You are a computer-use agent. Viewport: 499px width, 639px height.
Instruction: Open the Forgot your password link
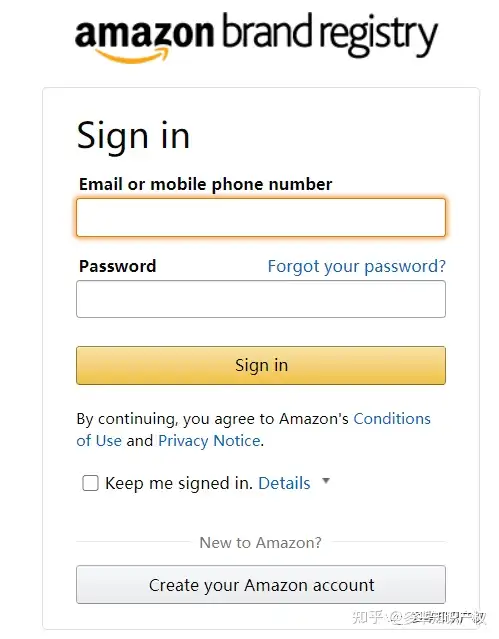(x=357, y=267)
